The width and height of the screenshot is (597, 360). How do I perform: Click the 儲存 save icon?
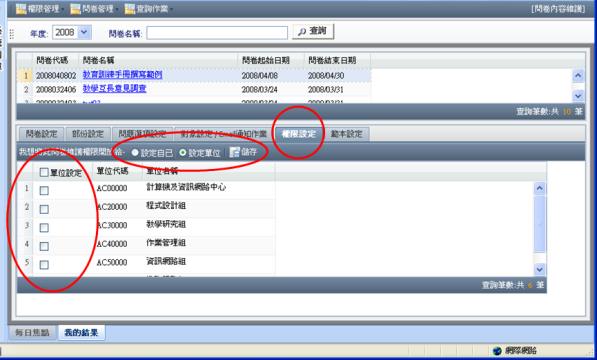coord(234,152)
